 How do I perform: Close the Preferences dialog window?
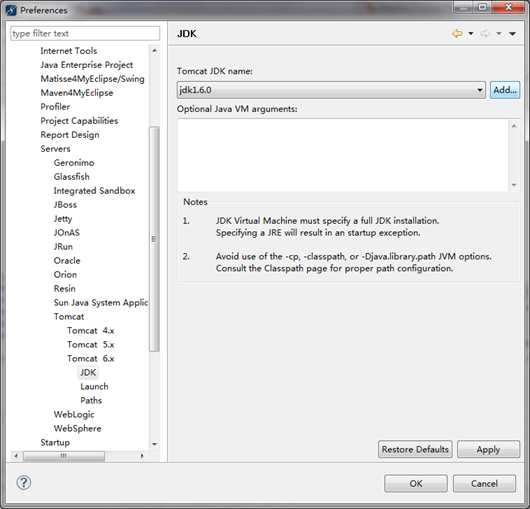coord(509,7)
